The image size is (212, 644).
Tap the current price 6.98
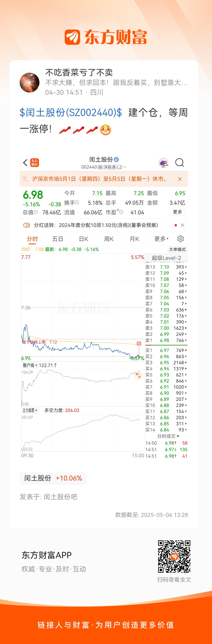coord(33,195)
